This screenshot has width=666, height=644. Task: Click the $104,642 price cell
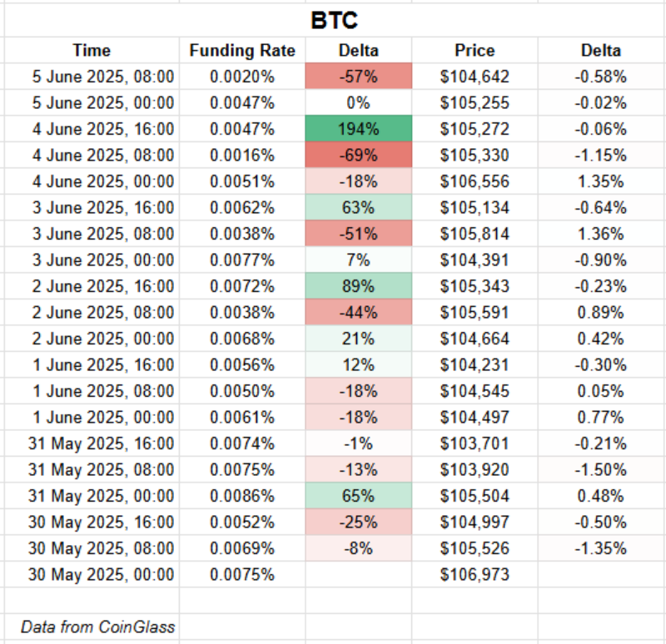point(475,77)
